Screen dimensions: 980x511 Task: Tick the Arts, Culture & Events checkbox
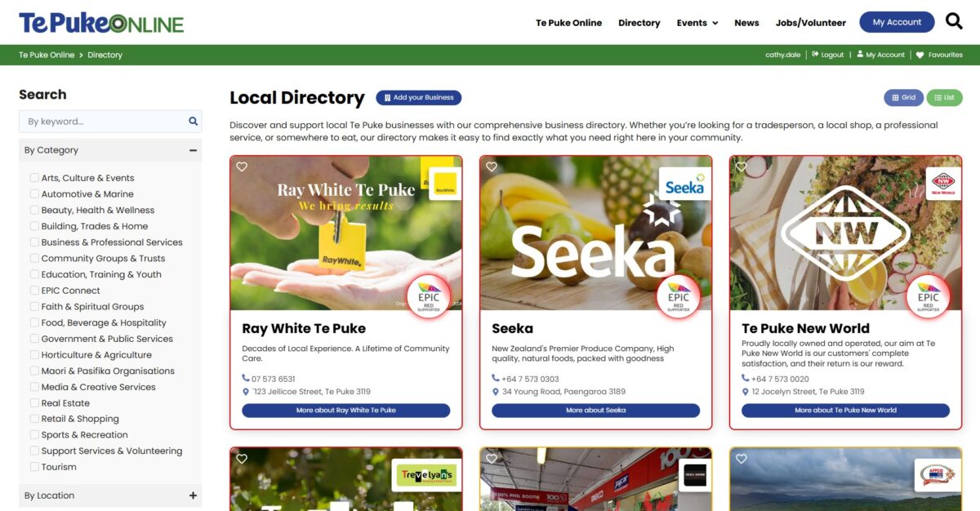click(x=34, y=178)
